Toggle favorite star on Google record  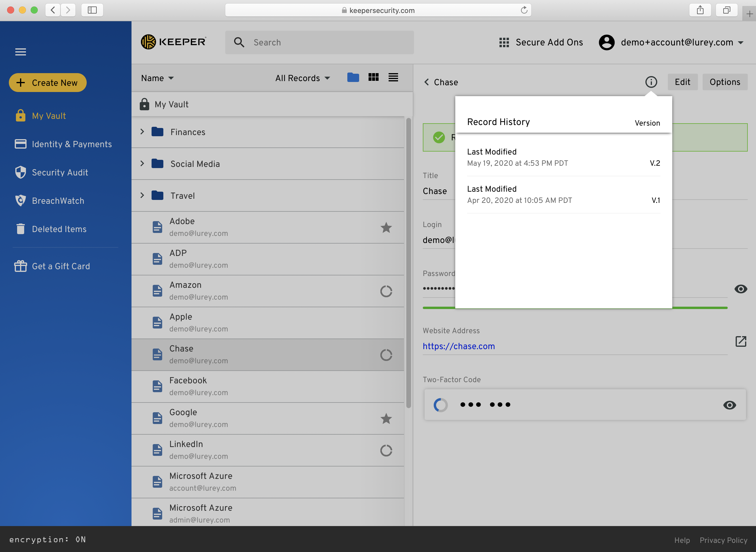click(x=386, y=418)
